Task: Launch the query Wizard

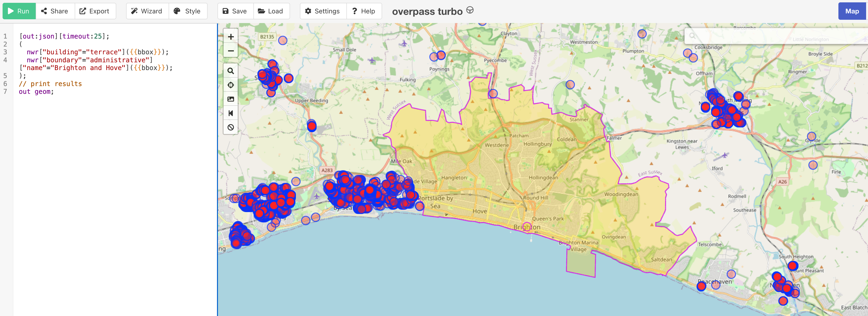Action: (x=147, y=11)
